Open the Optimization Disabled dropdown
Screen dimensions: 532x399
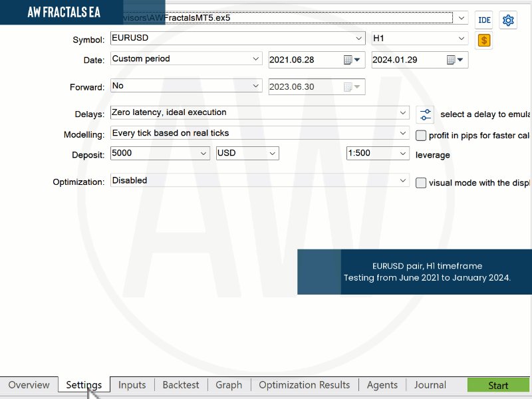click(x=403, y=180)
